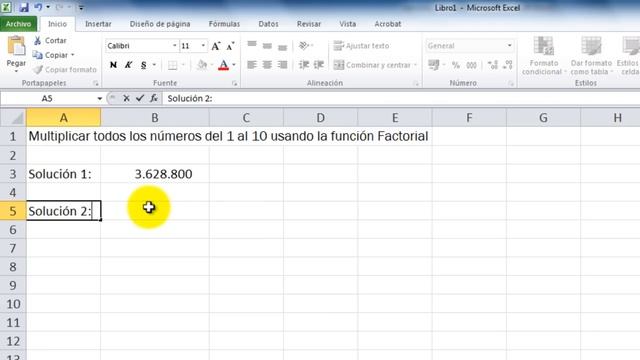Go to the Datos tab
640x360 pixels.
(268, 24)
